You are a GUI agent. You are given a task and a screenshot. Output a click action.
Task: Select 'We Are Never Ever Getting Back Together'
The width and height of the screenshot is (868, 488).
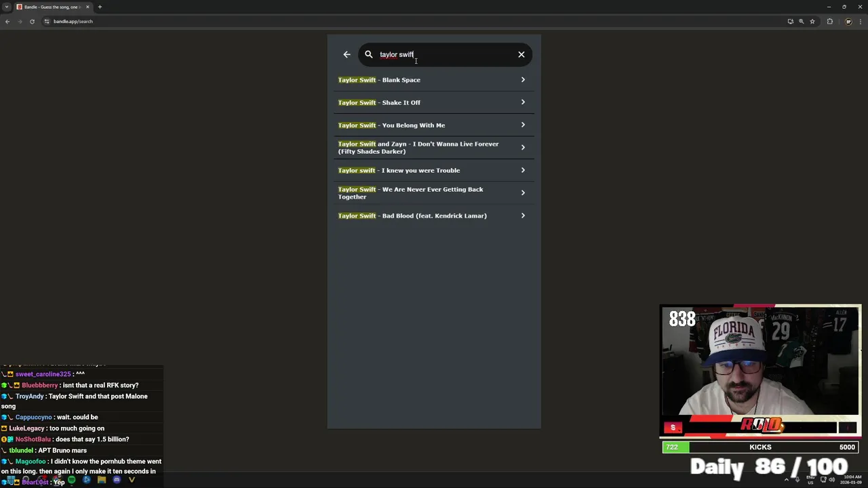pyautogui.click(x=433, y=192)
